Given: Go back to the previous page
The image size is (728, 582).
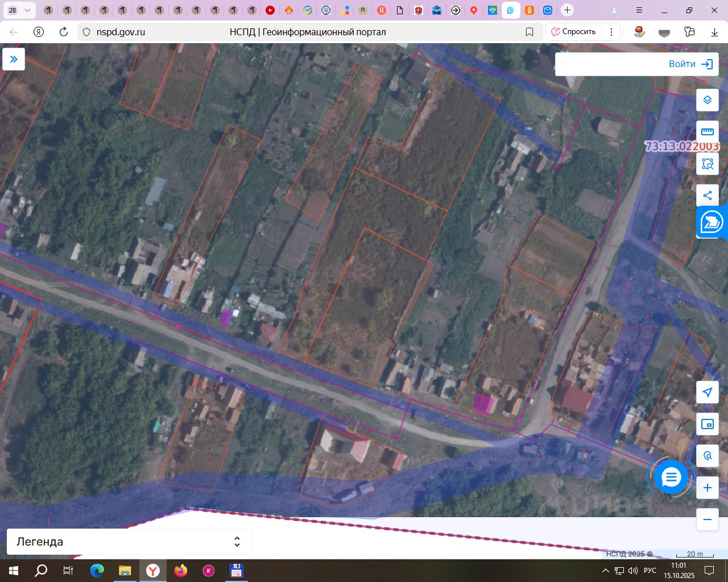Looking at the screenshot, I should tap(14, 32).
